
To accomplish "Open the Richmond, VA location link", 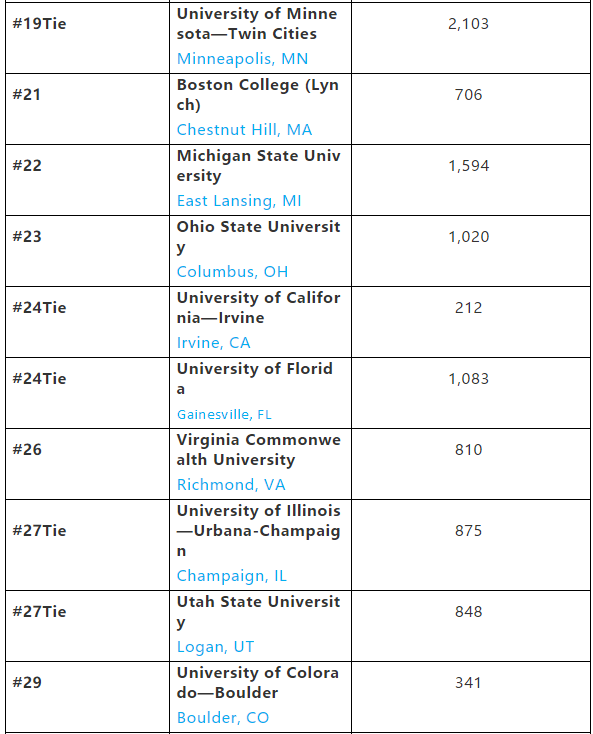I will coord(231,484).
